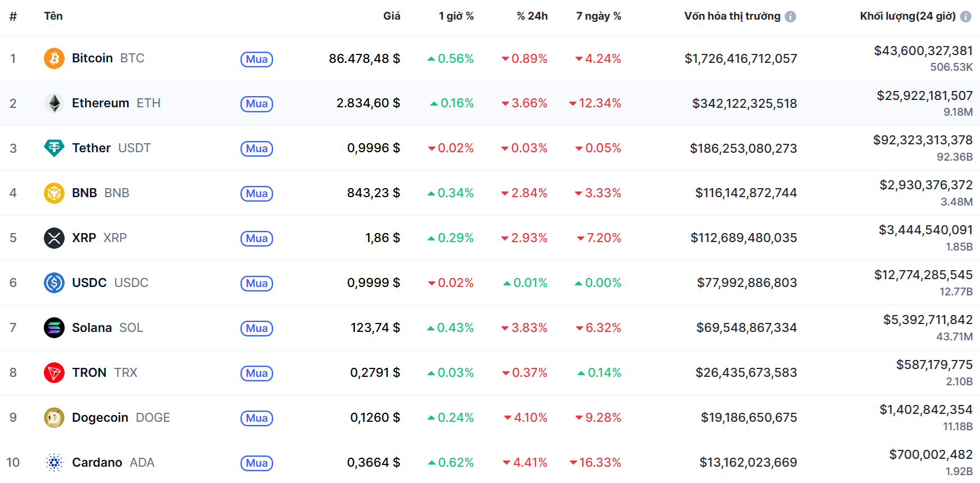Sort by the # rank column header
Image resolution: width=980 pixels, height=483 pixels.
(13, 16)
